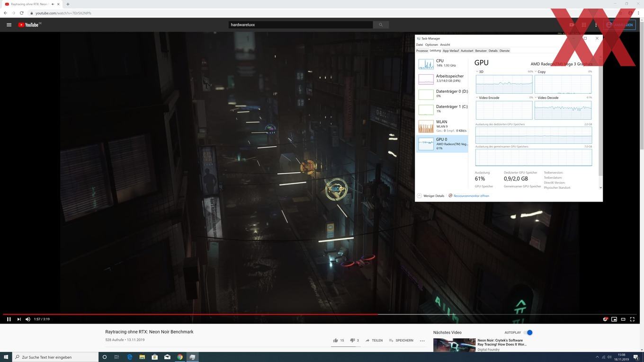Enable theater mode view
This screenshot has width=644, height=362.
tap(623, 319)
